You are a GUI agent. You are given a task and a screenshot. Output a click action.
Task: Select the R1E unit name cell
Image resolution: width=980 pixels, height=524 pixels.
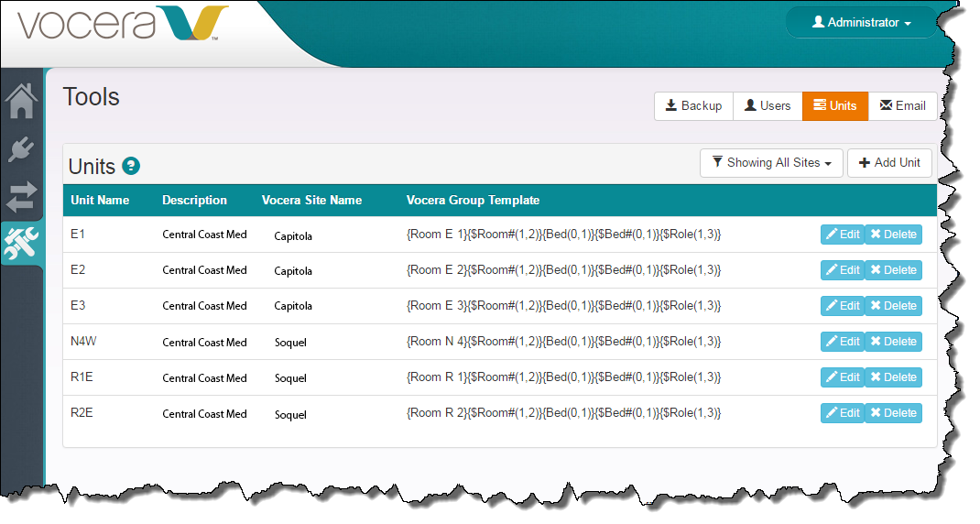coord(82,377)
